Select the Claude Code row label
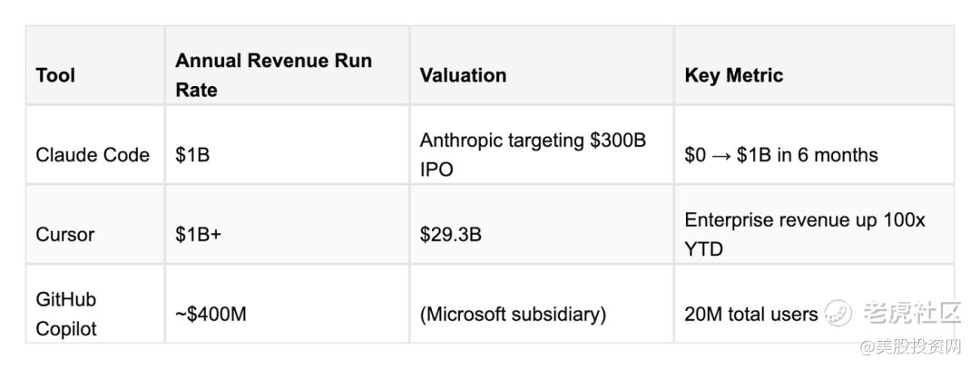980x369 pixels. (93, 155)
